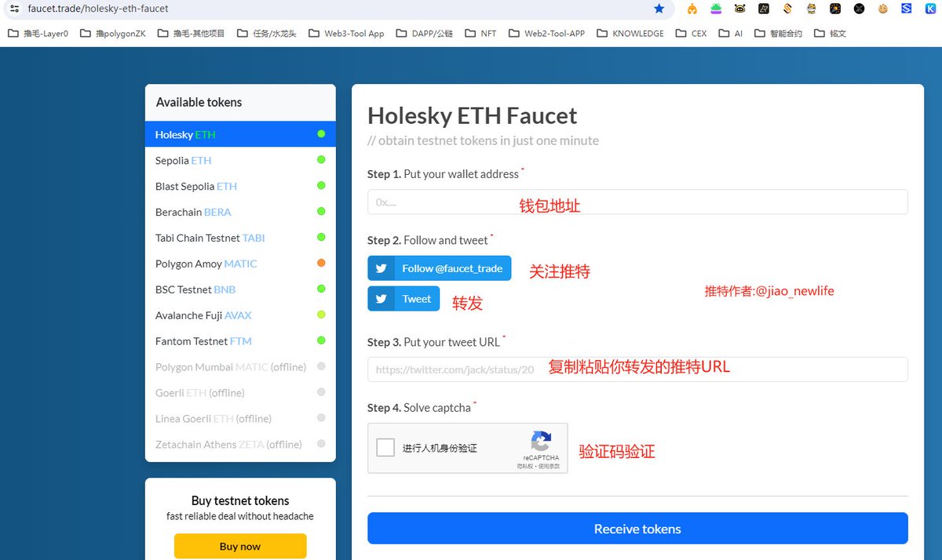Open the 撸毛-其他项目 bookmark folder
Viewport: 942px width, 560px height.
191,34
